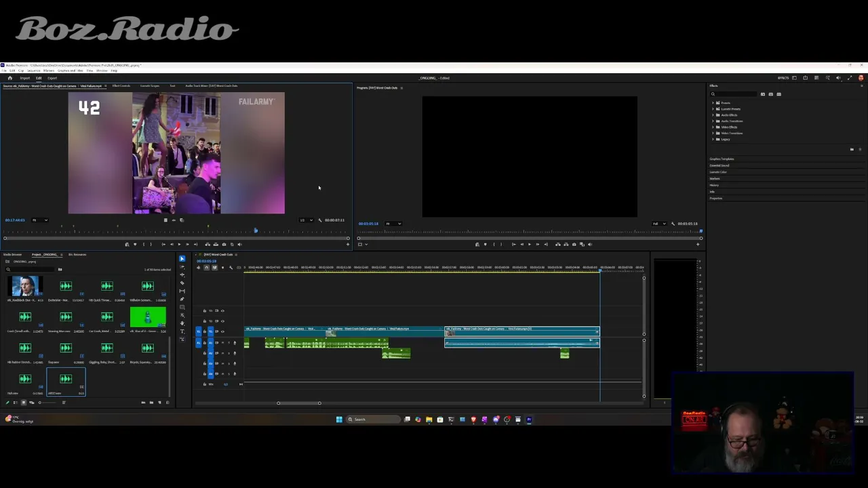Image resolution: width=868 pixels, height=488 pixels.
Task: Click the Home icon in the workspace bar
Action: (x=9, y=78)
